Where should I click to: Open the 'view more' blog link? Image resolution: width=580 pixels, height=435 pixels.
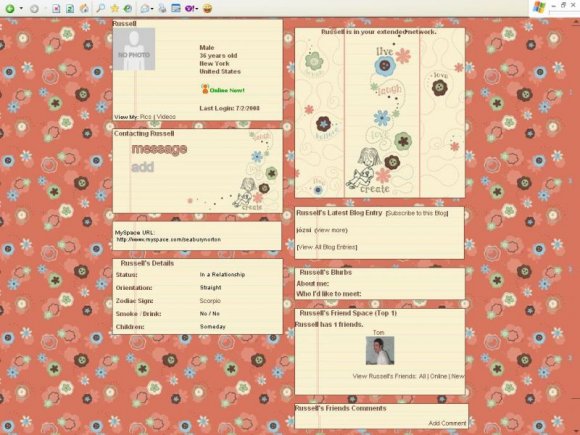331,230
